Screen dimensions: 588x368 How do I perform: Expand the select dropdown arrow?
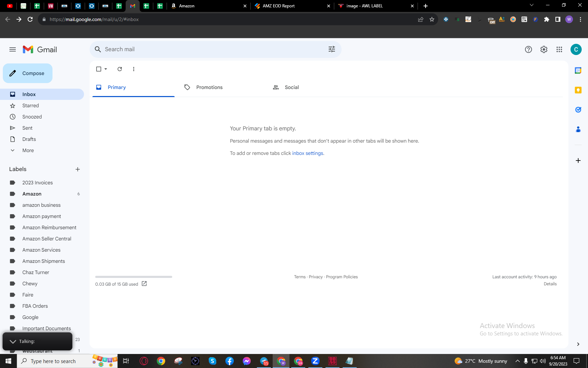pos(106,69)
